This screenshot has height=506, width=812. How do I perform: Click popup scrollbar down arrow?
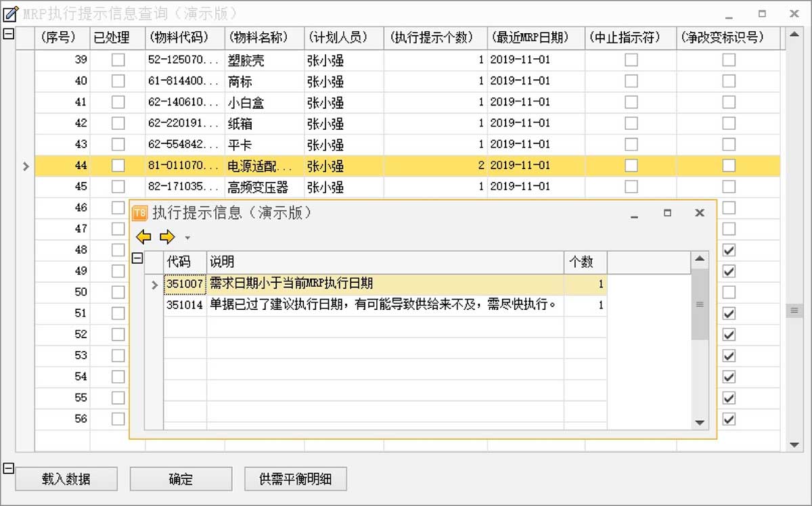pyautogui.click(x=700, y=422)
